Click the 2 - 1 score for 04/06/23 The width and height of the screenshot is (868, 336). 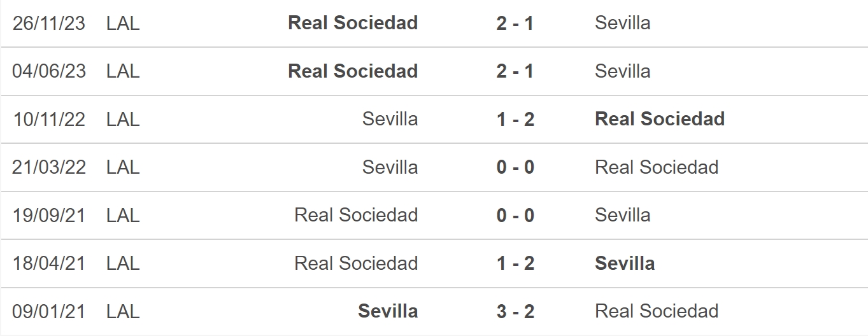pos(515,71)
